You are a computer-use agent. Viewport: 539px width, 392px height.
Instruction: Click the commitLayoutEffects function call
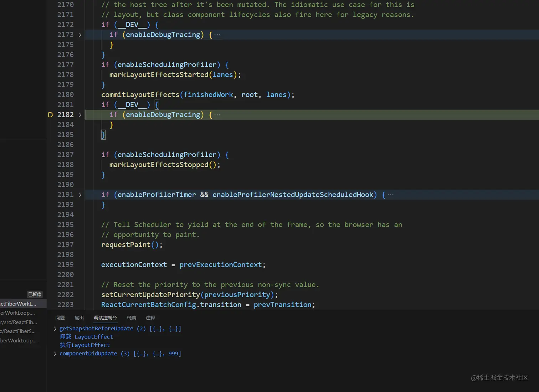140,95
